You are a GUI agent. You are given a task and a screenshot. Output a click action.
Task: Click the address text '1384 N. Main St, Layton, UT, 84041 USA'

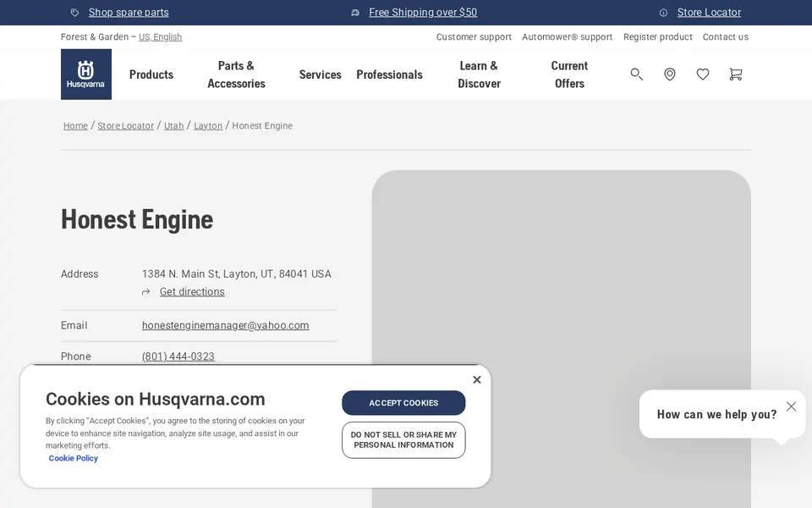(237, 273)
